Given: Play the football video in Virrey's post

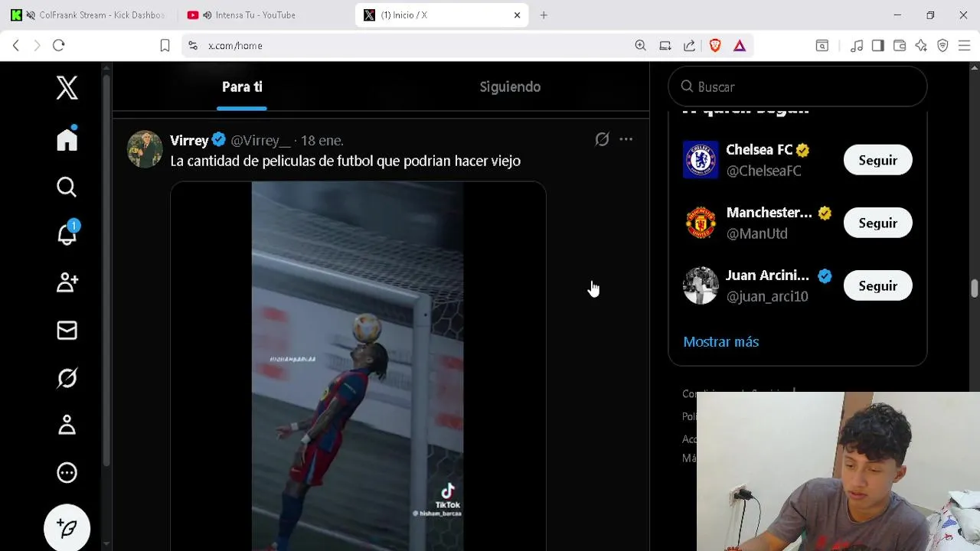Looking at the screenshot, I should tap(358, 366).
